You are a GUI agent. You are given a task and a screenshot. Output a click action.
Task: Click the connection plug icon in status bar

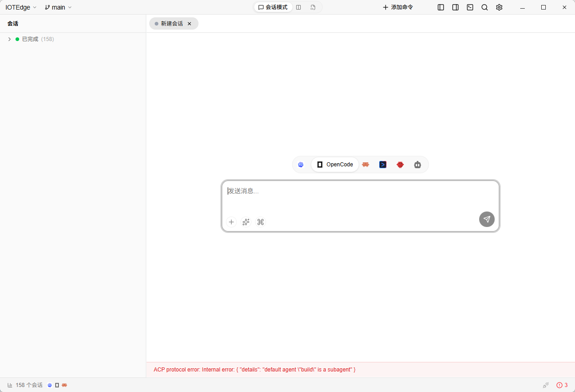coord(546,385)
